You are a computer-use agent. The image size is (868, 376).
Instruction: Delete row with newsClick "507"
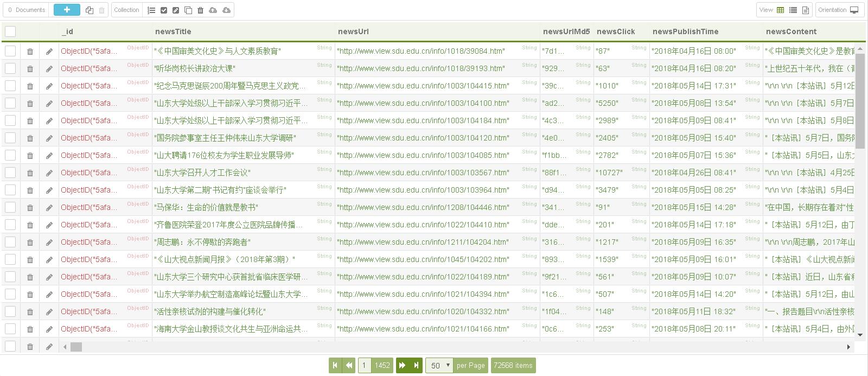pos(30,295)
